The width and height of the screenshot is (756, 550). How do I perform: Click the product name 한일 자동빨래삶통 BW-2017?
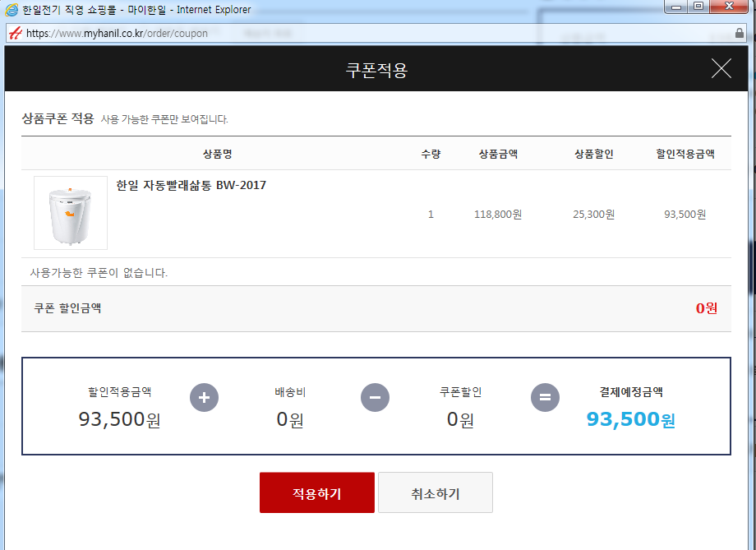click(x=191, y=185)
